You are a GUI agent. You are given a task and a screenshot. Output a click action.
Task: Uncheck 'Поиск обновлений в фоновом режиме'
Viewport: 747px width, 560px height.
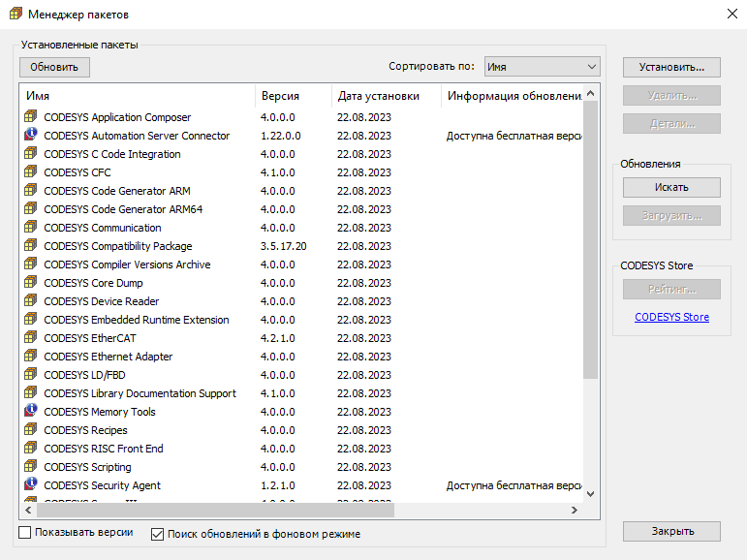[158, 534]
